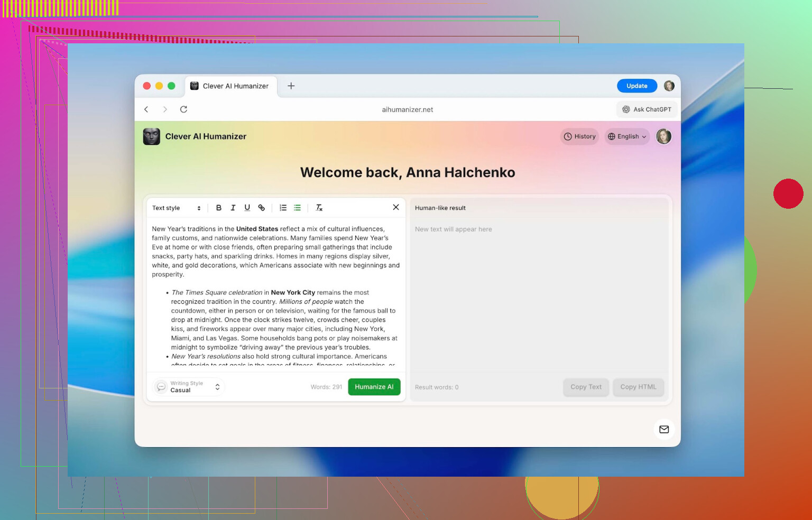Open the History panel
This screenshot has height=520, width=812.
coord(579,136)
